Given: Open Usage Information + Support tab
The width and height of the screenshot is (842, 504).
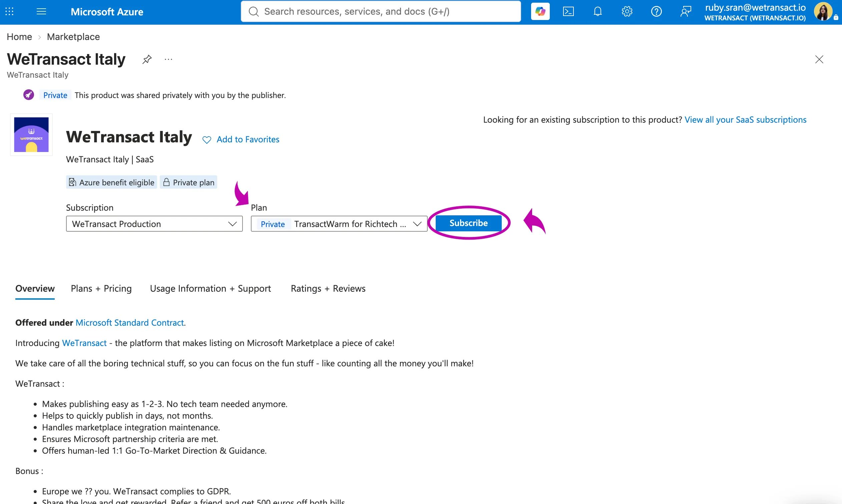Looking at the screenshot, I should pyautogui.click(x=210, y=288).
